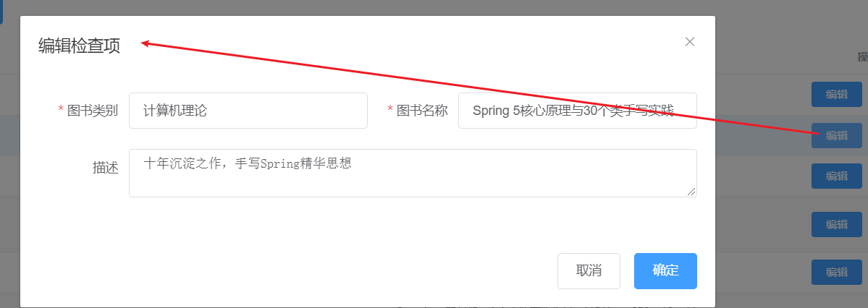This screenshot has height=308, width=868.
Task: Click the 描述 textarea resize handle
Action: pos(692,192)
